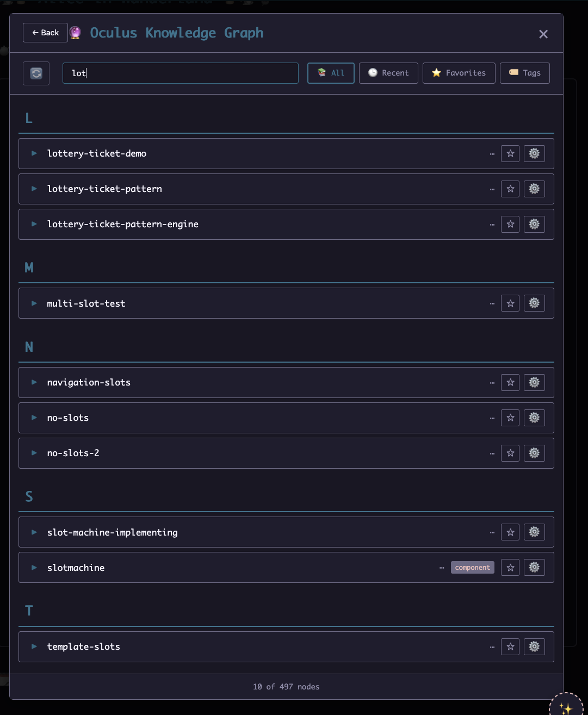Expand the no-slots-2 entry
Viewport: 588px width, 715px height.
tap(34, 453)
